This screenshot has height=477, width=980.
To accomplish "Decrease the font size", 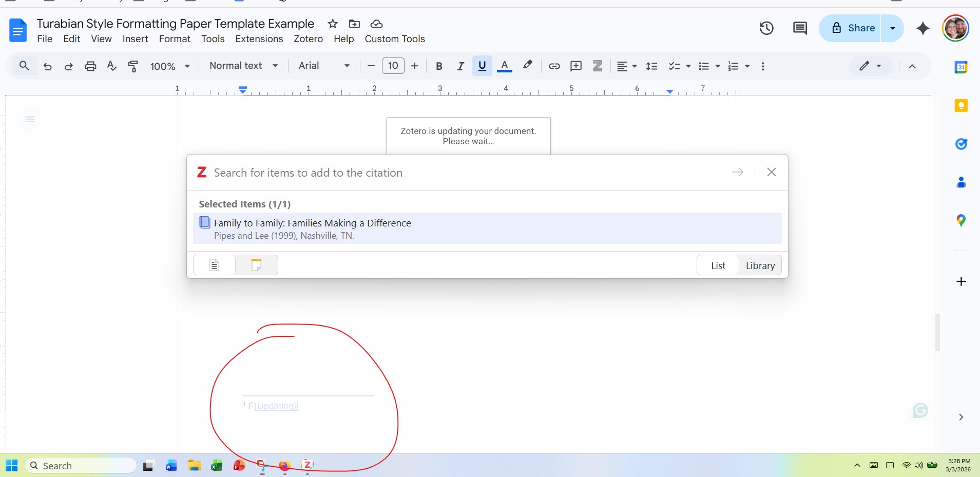I will point(371,66).
